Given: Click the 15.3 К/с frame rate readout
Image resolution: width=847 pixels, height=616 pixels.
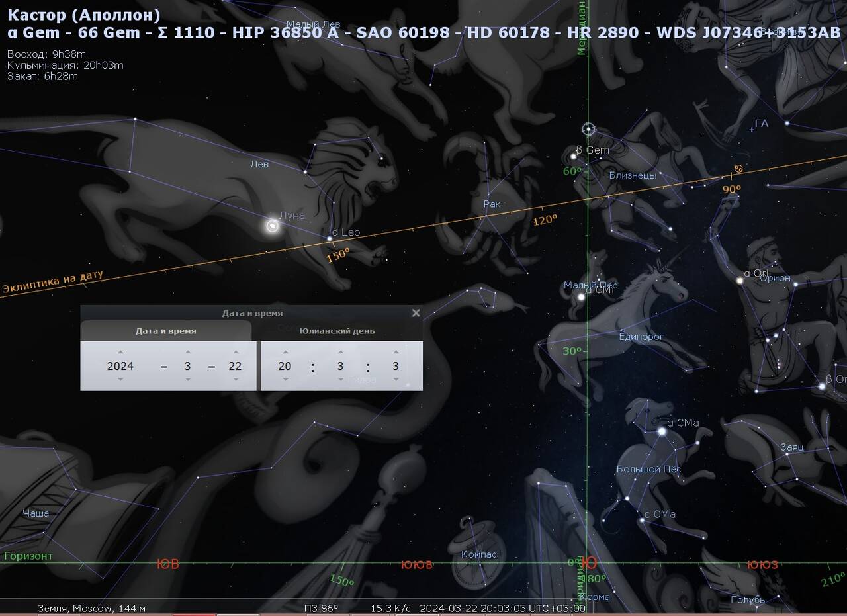Looking at the screenshot, I should 390,608.
